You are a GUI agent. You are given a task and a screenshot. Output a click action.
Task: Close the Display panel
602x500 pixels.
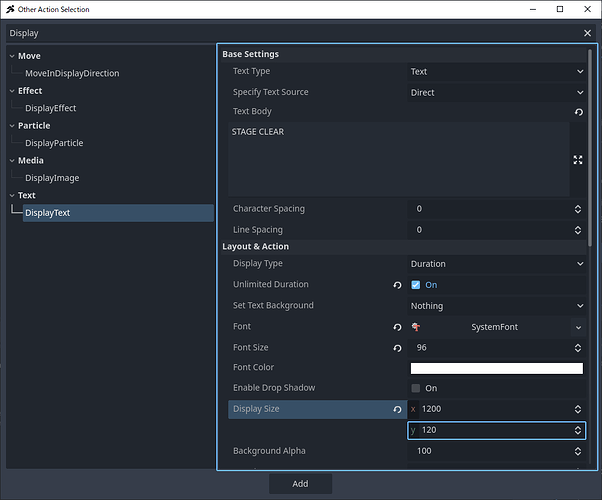(x=588, y=33)
